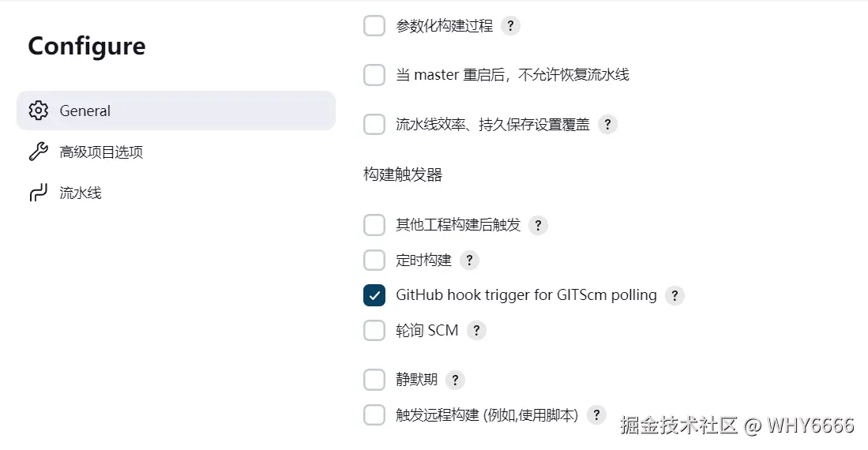Jump to 流水线 section in sidebar
The height and width of the screenshot is (450, 868).
(x=81, y=193)
